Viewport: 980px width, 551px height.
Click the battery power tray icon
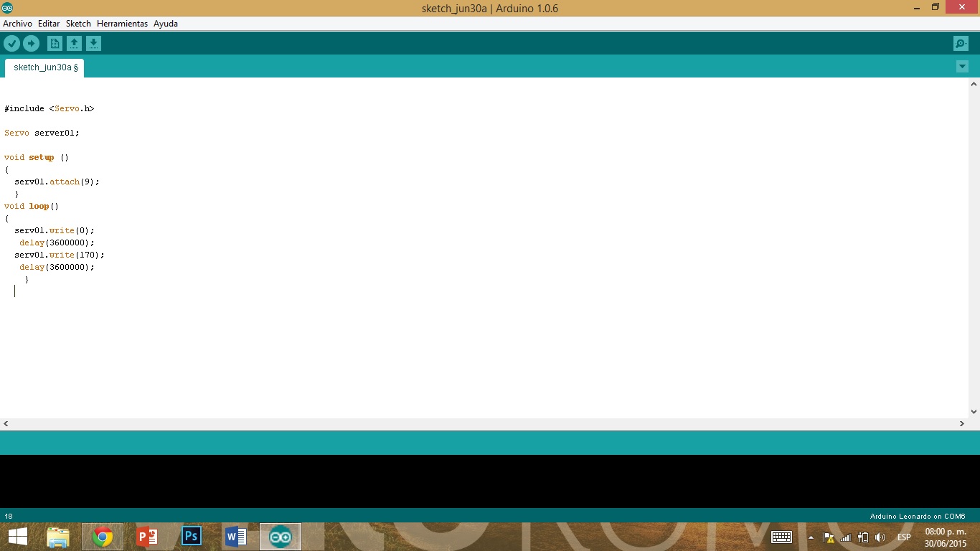863,537
